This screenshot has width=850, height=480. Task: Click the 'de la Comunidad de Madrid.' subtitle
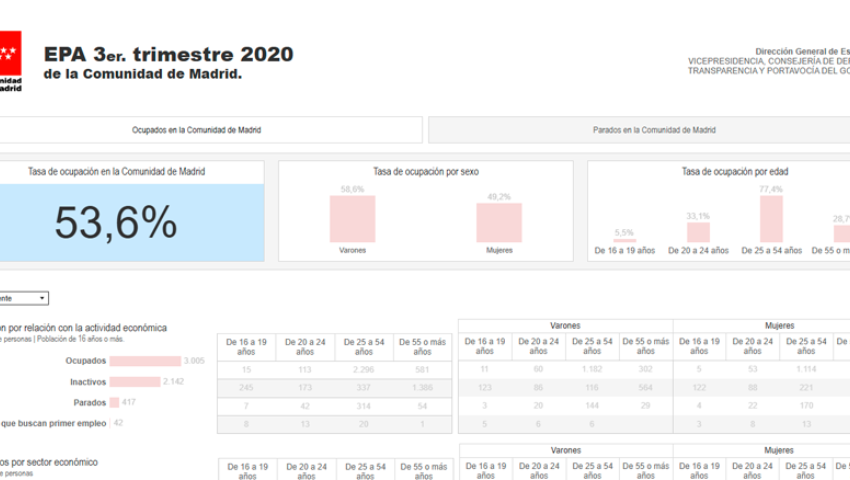[x=143, y=74]
